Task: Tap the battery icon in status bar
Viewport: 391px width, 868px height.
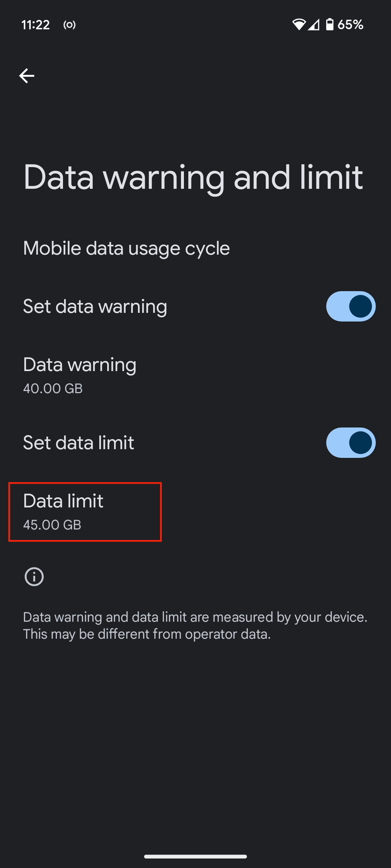Action: [329, 25]
